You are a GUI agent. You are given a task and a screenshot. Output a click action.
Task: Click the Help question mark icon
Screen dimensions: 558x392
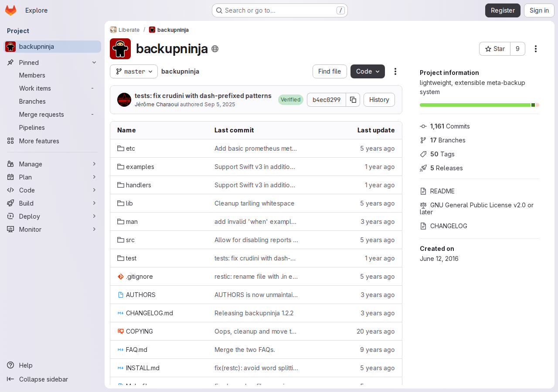click(10, 365)
